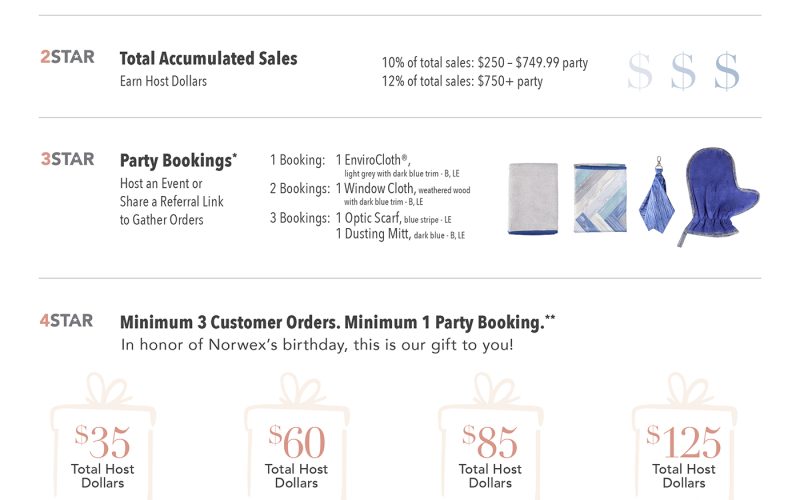Click the $125 Total Host Dollars gift
Viewport: 800px width, 500px height.
684,441
